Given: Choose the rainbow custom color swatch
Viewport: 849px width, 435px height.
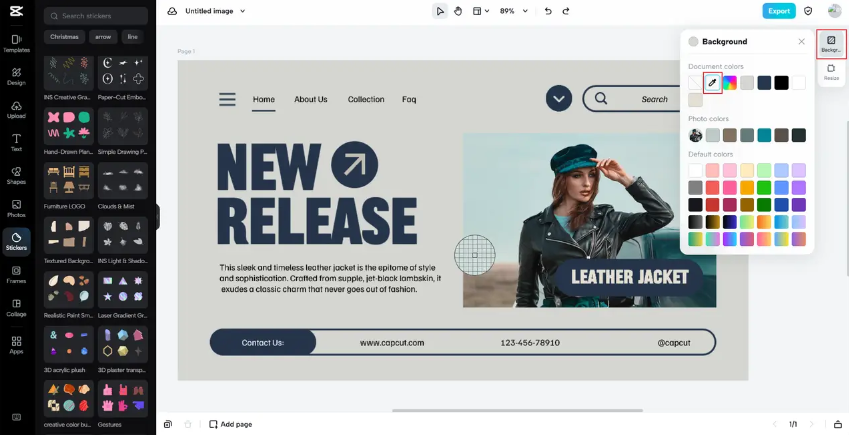Looking at the screenshot, I should 730,83.
